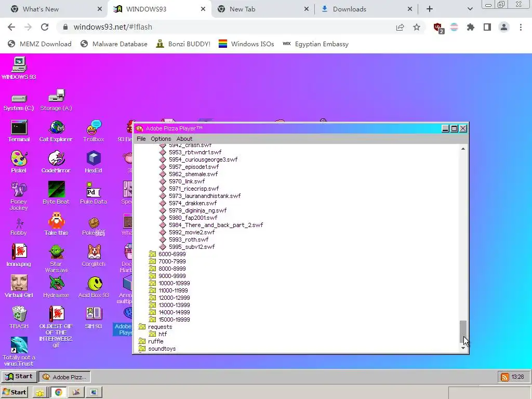This screenshot has height=399, width=532.
Task: Open Storage (A:) drive icon
Action: (56, 100)
